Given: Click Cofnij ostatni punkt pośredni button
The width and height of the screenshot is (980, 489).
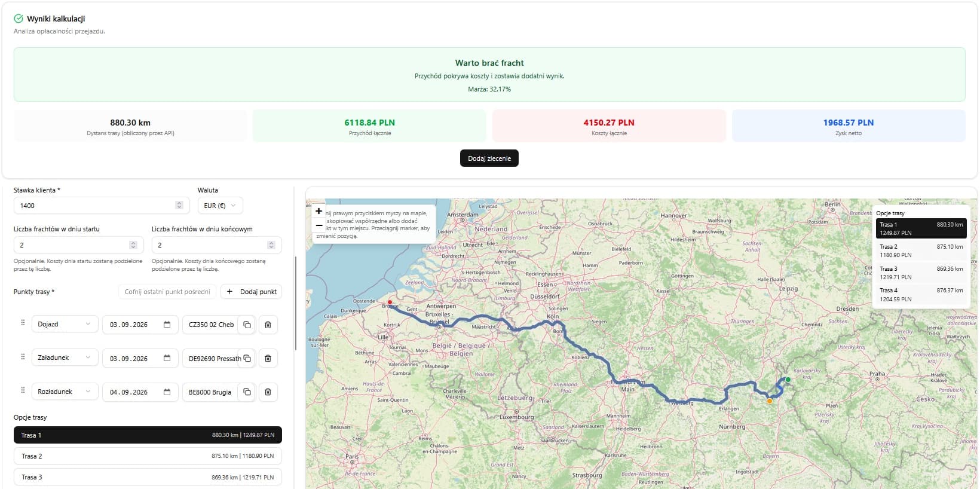Looking at the screenshot, I should [x=167, y=292].
